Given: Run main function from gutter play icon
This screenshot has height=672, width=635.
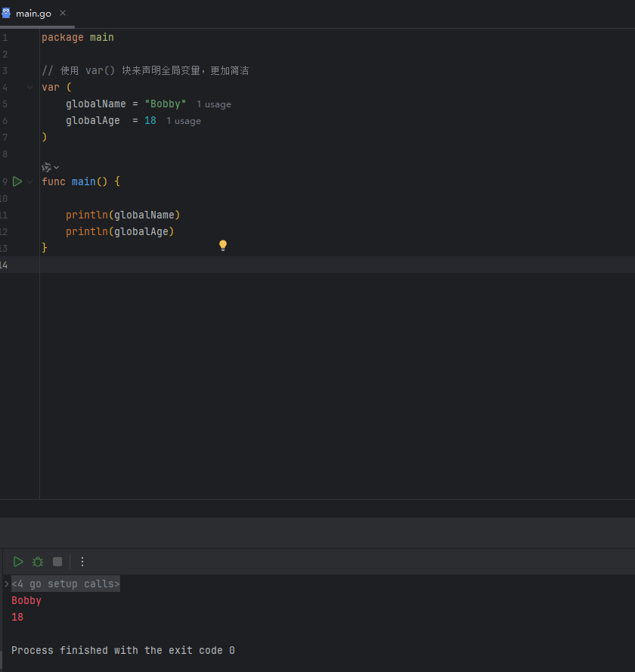Looking at the screenshot, I should coord(17,181).
